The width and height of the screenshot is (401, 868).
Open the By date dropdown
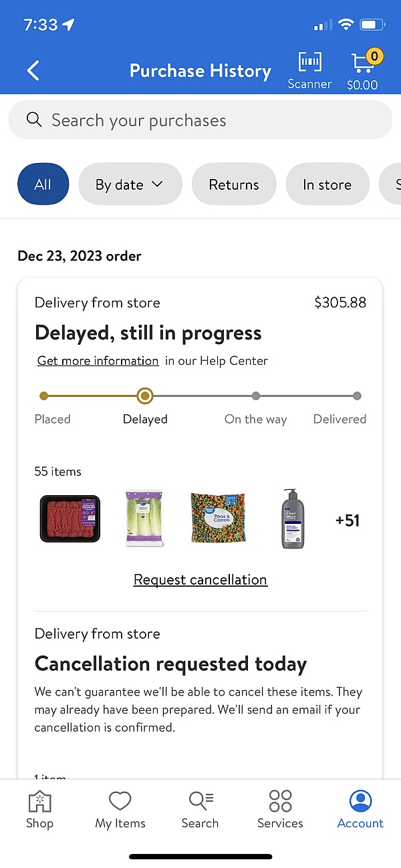click(x=130, y=184)
